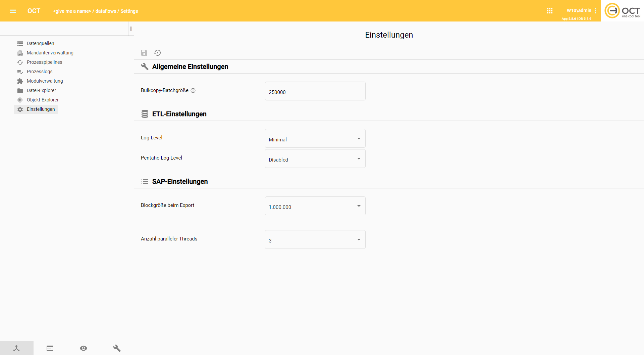
Task: Select the Modulverwaltung puzzle icon
Action: (20, 81)
